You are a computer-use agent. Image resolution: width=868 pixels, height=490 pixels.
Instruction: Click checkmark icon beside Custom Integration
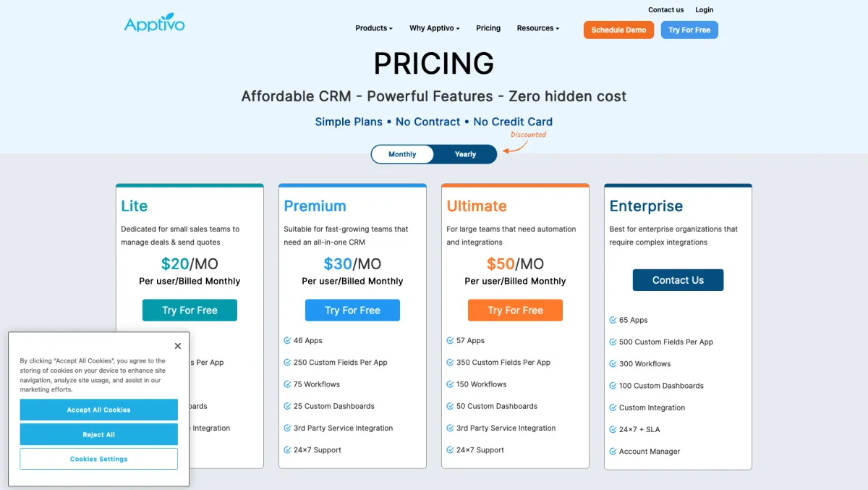click(x=613, y=407)
